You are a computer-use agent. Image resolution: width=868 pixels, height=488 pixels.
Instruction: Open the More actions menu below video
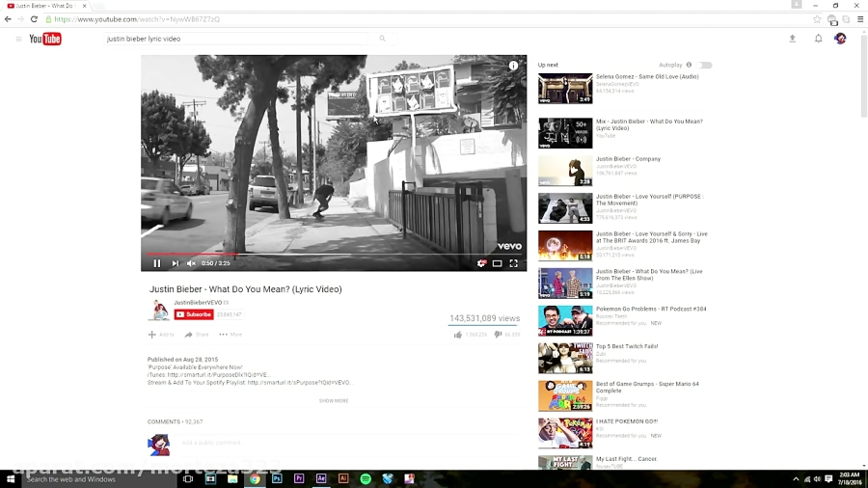[230, 335]
